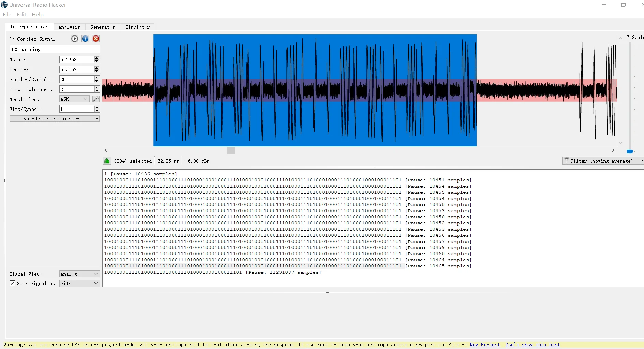The image size is (644, 349).
Task: Click the Don't show this hint link
Action: point(533,345)
